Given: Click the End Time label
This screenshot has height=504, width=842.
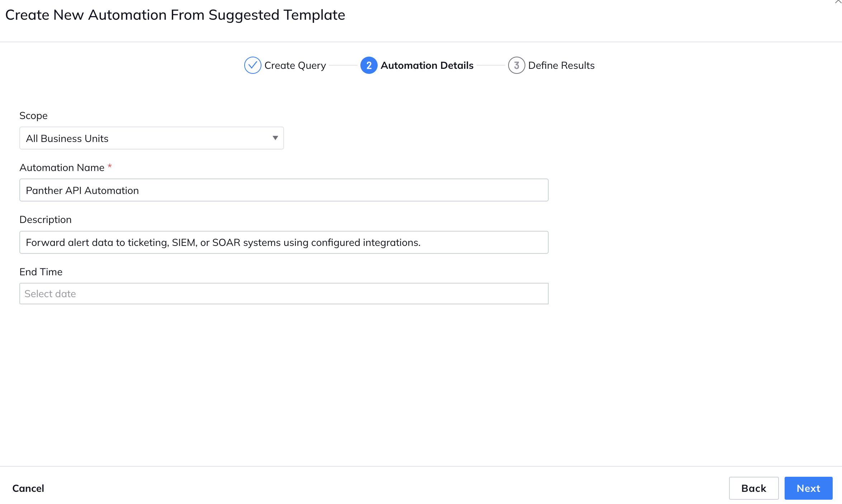Looking at the screenshot, I should 41,272.
